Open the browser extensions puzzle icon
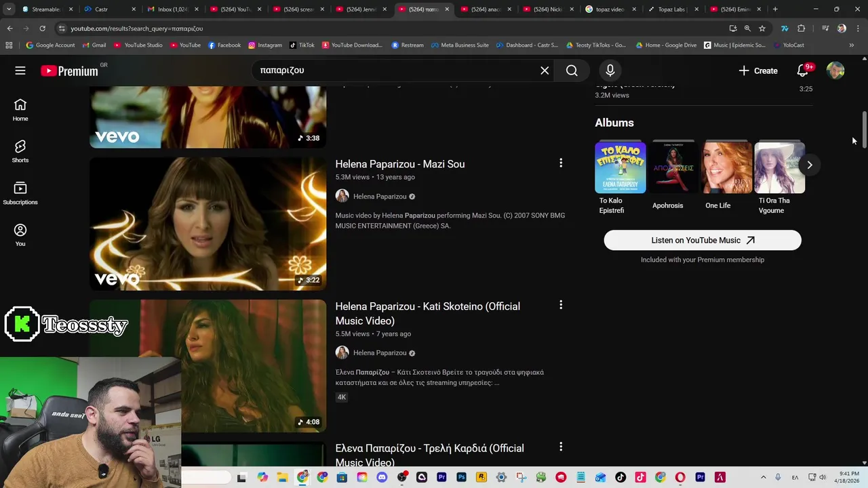Screen dimensions: 868x488 [802, 28]
